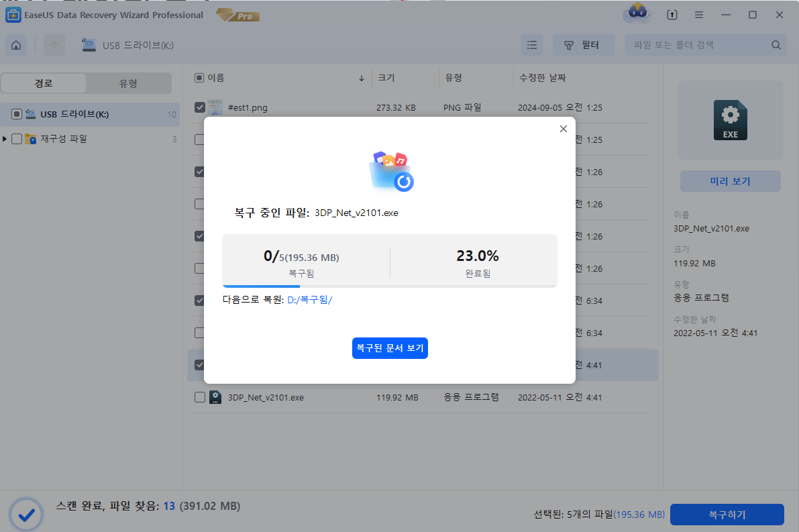This screenshot has height=532, width=799.
Task: Toggle the 재구성 파일 checkbox
Action: click(17, 139)
